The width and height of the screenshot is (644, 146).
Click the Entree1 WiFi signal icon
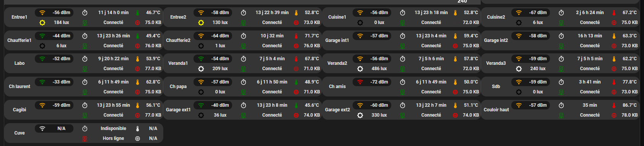(x=42, y=13)
